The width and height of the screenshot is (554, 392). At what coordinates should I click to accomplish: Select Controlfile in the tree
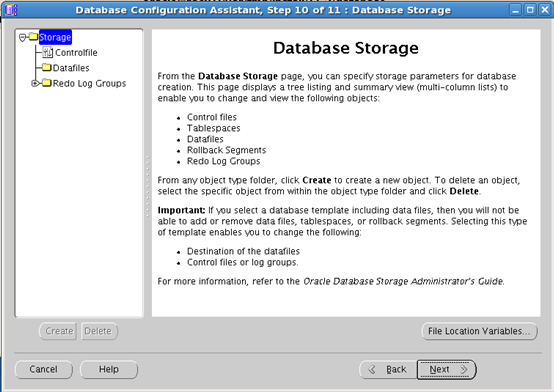point(76,53)
